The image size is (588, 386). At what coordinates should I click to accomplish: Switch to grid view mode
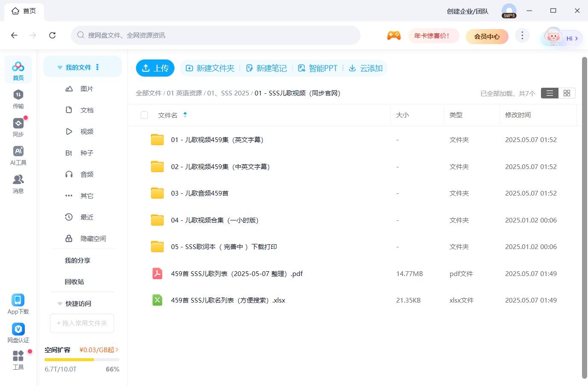567,93
